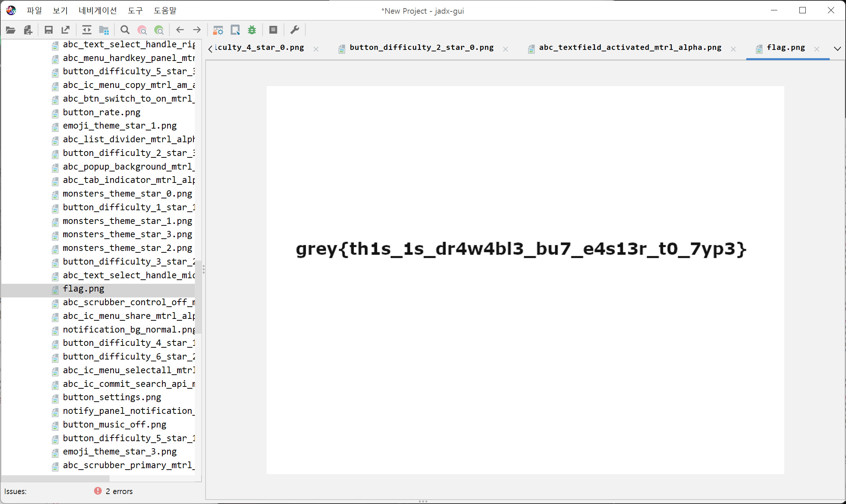
Task: Open class search with the pink magnifier icon
Action: 142,30
